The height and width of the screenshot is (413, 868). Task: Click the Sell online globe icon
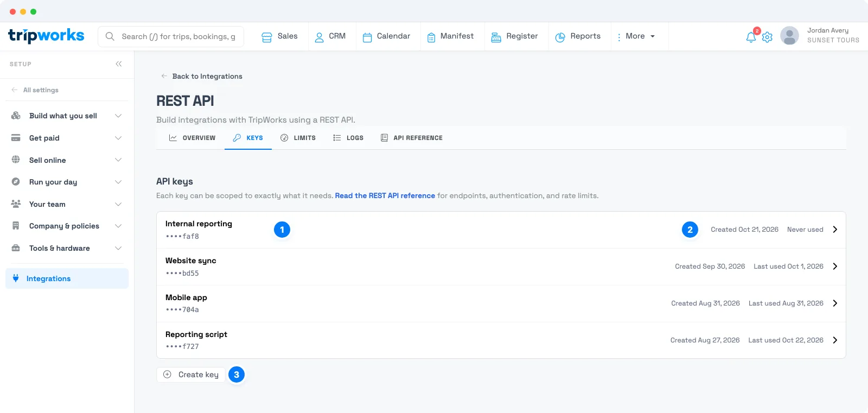[x=16, y=160]
